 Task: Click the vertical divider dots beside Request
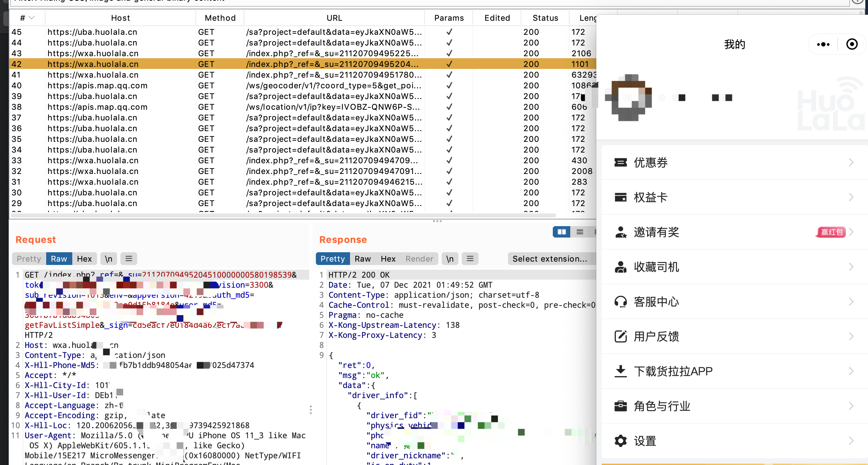click(311, 409)
